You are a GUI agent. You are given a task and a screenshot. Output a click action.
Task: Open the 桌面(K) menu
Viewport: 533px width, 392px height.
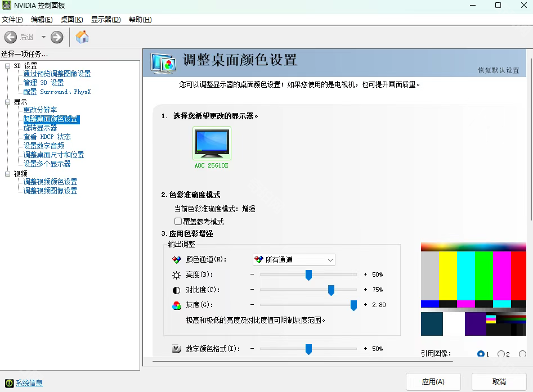(x=71, y=20)
